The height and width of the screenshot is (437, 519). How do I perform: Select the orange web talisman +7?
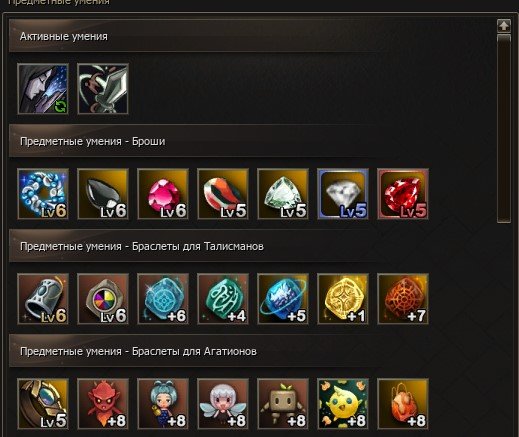point(403,299)
